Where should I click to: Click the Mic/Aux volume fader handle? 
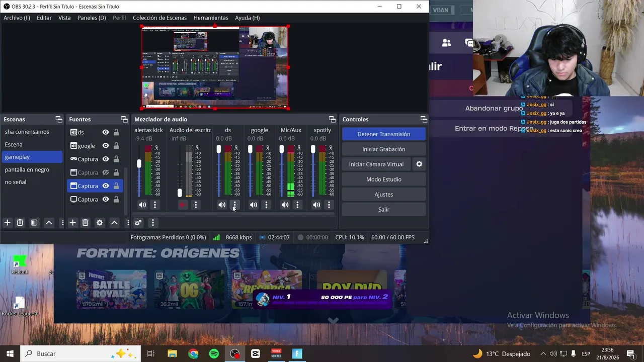(281, 149)
